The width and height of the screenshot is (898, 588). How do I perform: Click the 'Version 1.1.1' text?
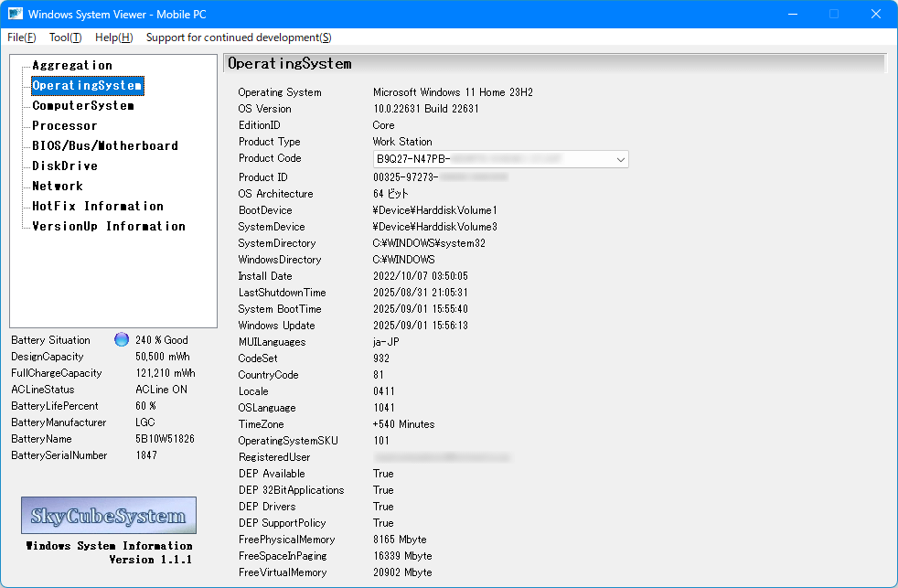[x=151, y=560]
